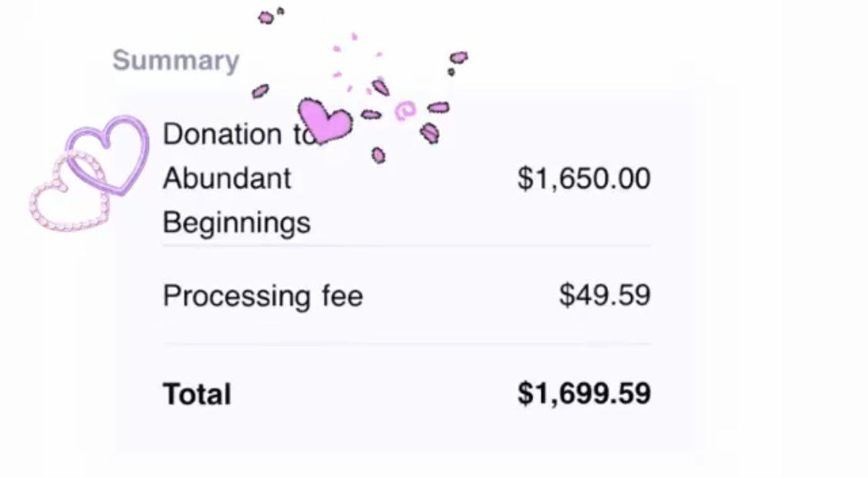Select the petal right of the pink swirl

click(438, 107)
